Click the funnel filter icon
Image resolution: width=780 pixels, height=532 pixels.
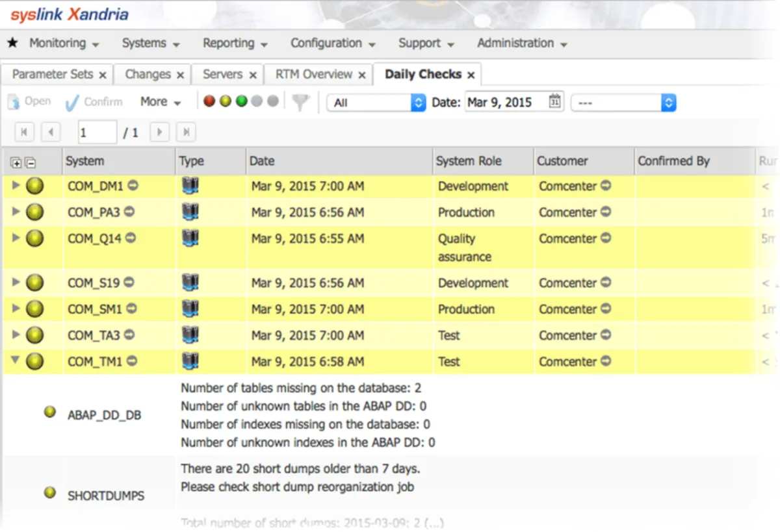(300, 102)
